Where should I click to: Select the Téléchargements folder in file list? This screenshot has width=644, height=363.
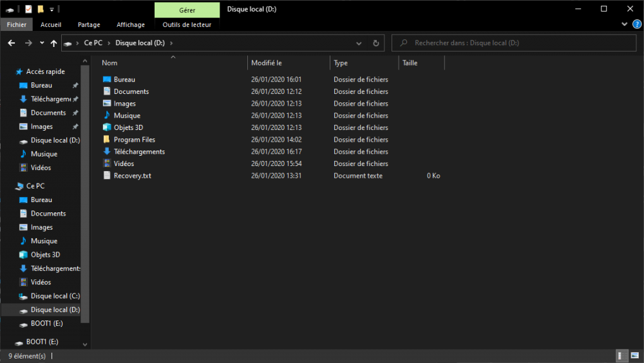coord(139,152)
